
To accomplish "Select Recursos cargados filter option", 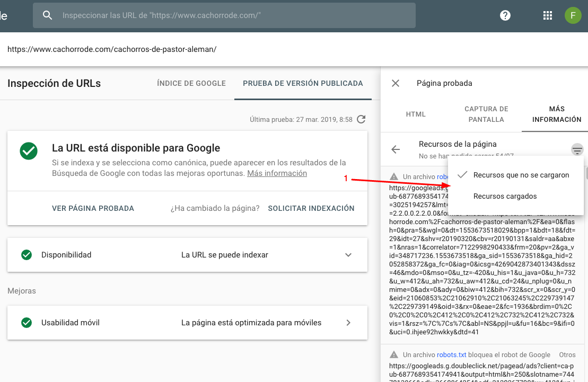I will pyautogui.click(x=505, y=196).
